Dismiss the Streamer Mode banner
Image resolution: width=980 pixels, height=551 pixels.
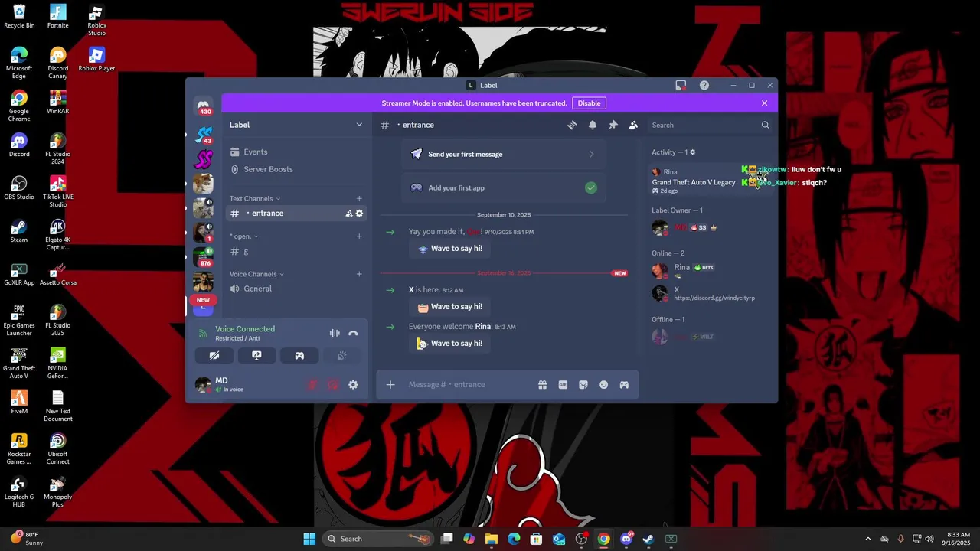click(764, 103)
